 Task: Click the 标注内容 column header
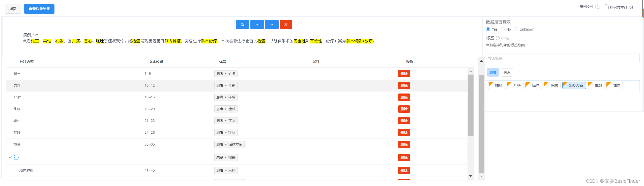point(26,62)
